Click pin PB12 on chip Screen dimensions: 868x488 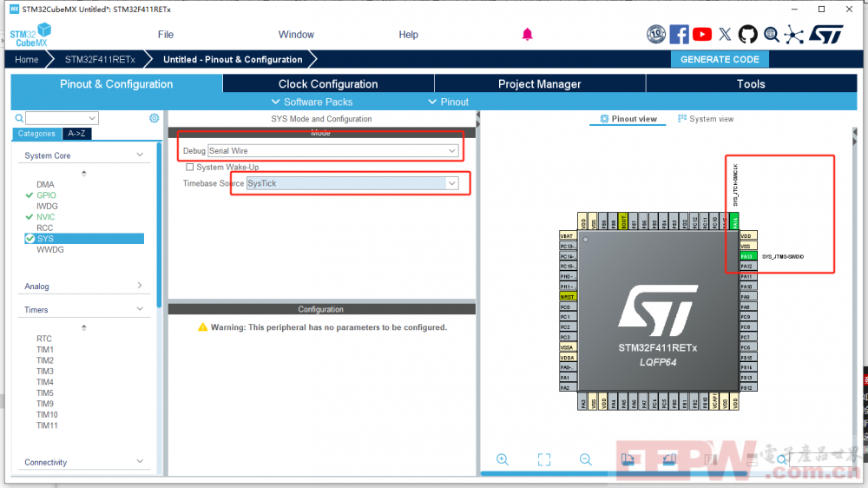pyautogui.click(x=748, y=388)
